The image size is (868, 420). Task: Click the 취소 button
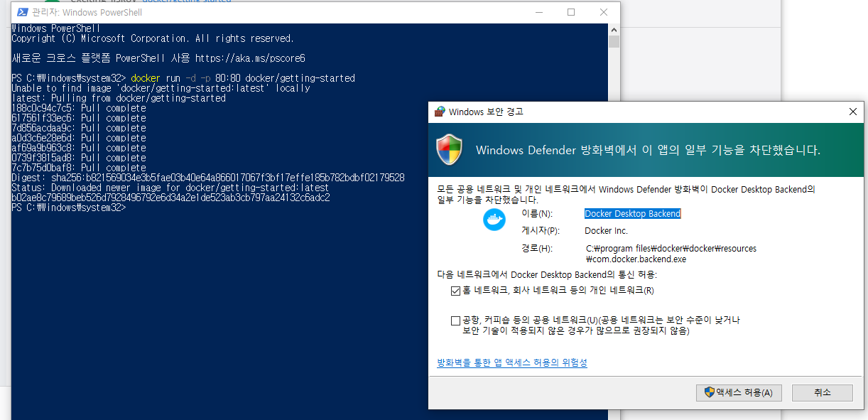[x=823, y=392]
